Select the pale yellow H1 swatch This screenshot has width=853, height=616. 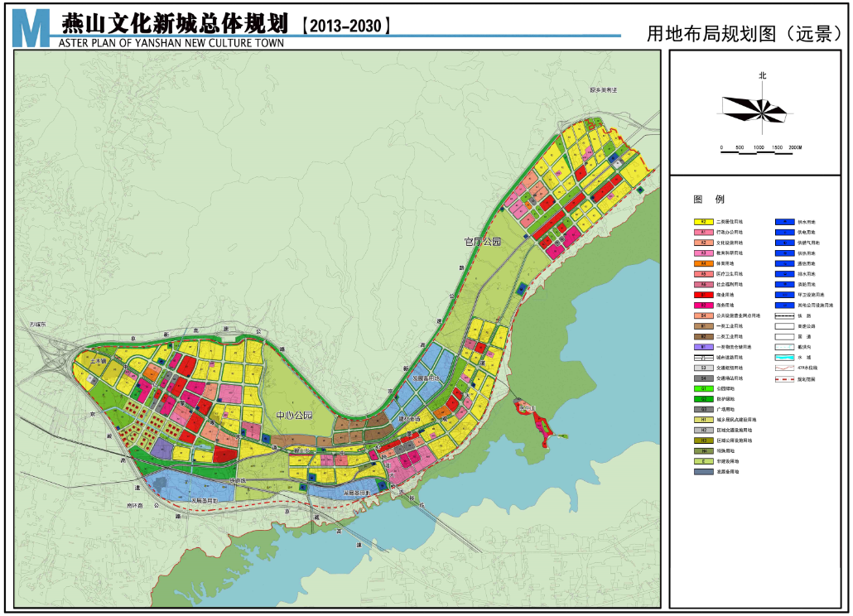[703, 420]
